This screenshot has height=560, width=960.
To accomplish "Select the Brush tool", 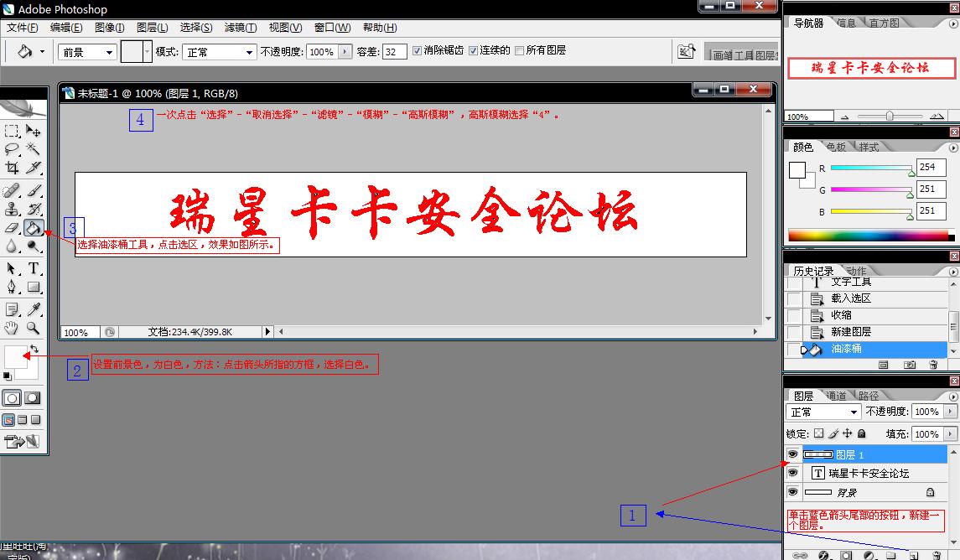I will pos(33,191).
